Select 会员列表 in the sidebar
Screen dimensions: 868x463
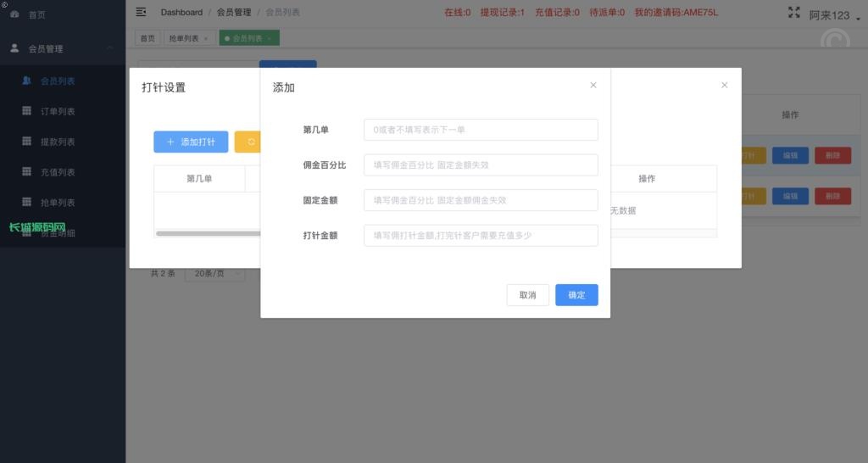coord(58,81)
